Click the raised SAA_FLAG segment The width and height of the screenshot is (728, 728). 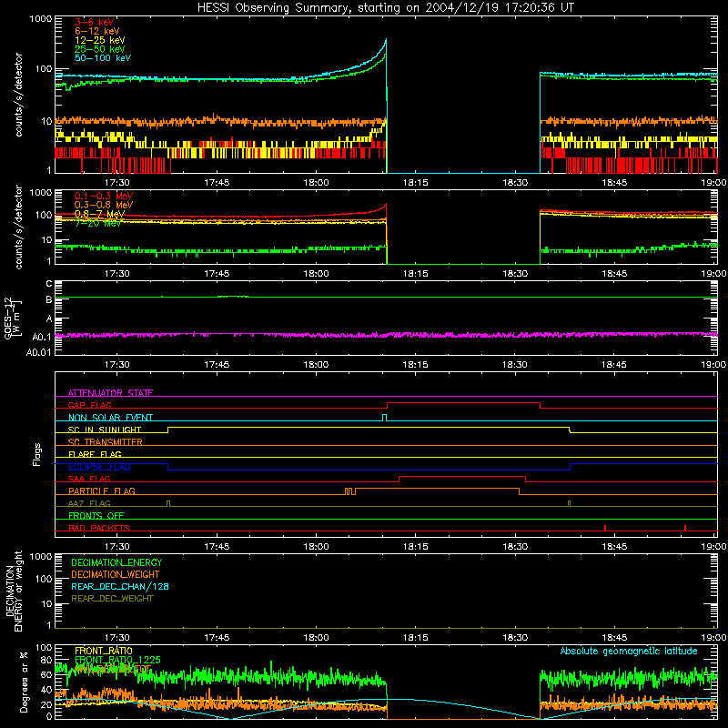pyautogui.click(x=462, y=476)
